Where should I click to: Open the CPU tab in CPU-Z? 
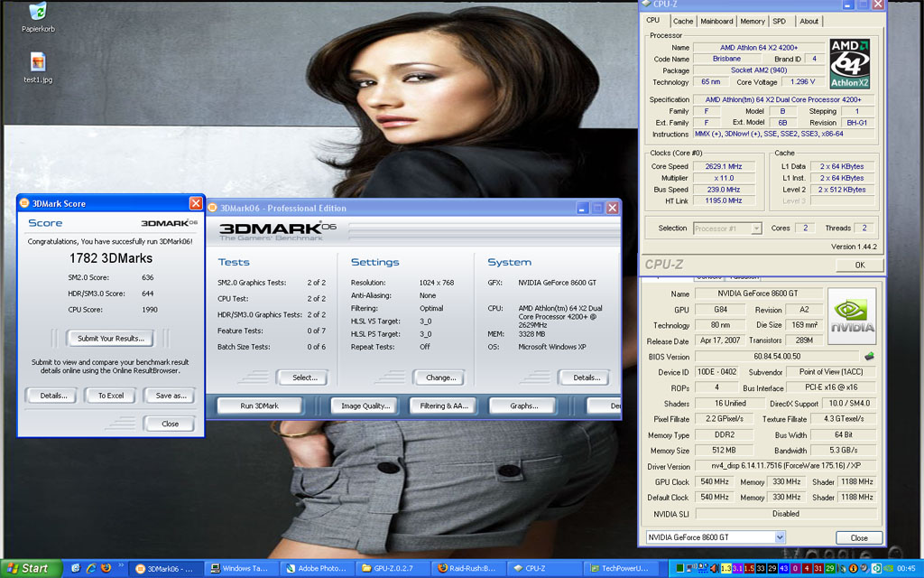coord(653,20)
